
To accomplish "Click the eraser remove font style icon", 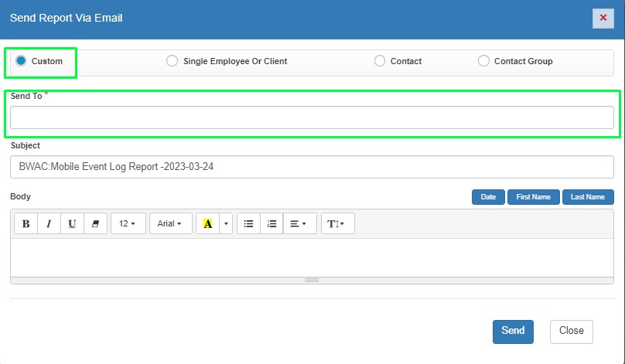I will pyautogui.click(x=95, y=223).
